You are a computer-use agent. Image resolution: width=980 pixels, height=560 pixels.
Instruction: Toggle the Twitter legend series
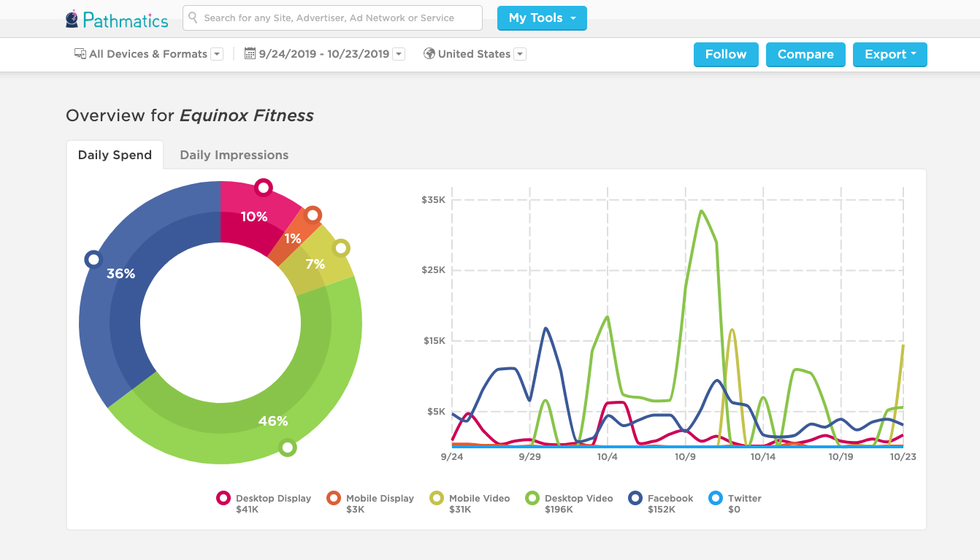tap(716, 499)
